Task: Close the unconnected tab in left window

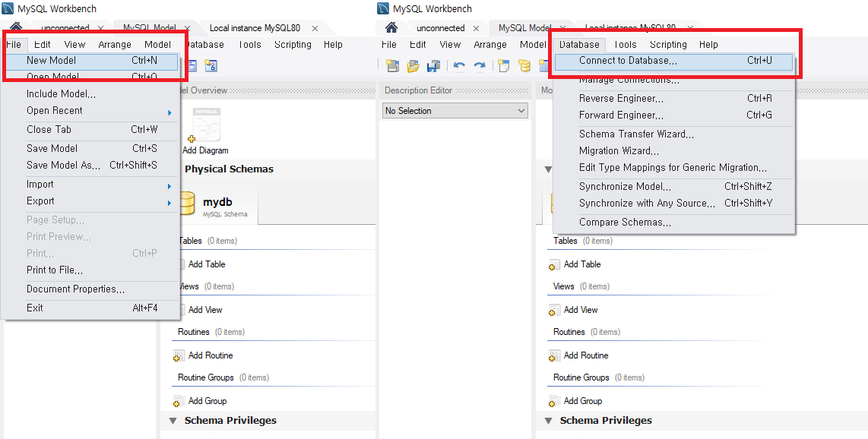Action: pyautogui.click(x=100, y=27)
